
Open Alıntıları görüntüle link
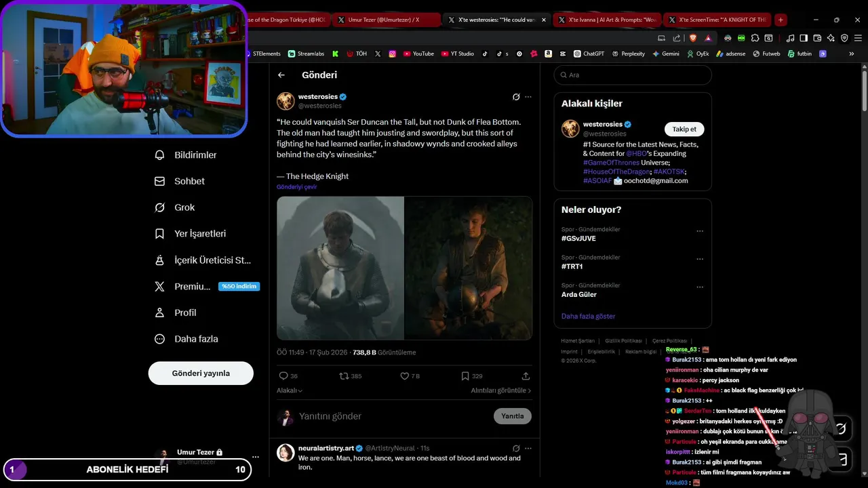501,391
